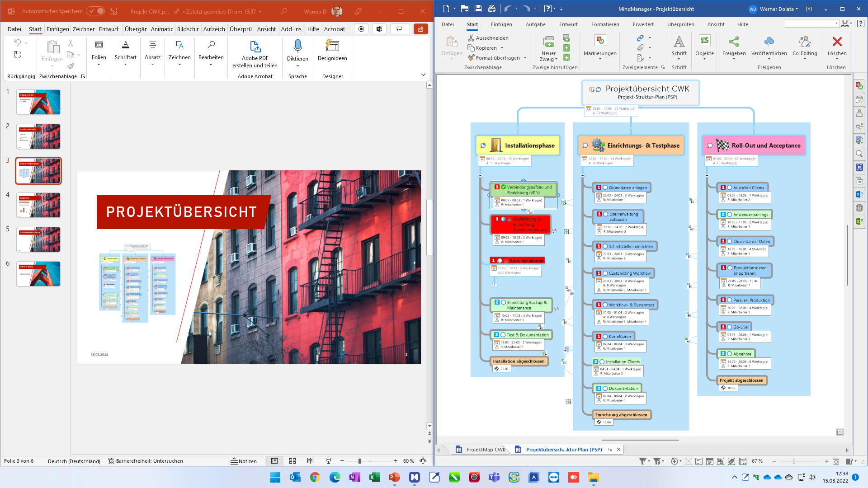868x488 pixels.
Task: Click PowerPoint Teams present icon
Action: click(379, 29)
